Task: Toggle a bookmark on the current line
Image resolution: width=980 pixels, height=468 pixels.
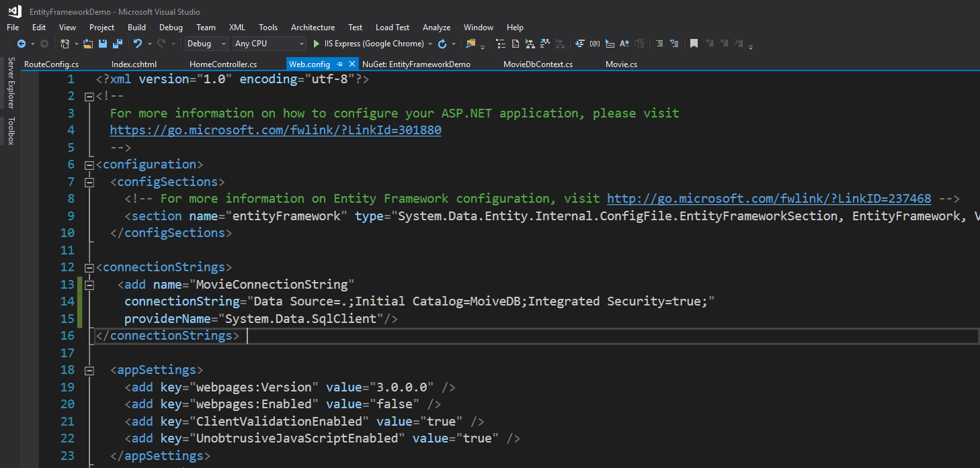Action: [694, 43]
